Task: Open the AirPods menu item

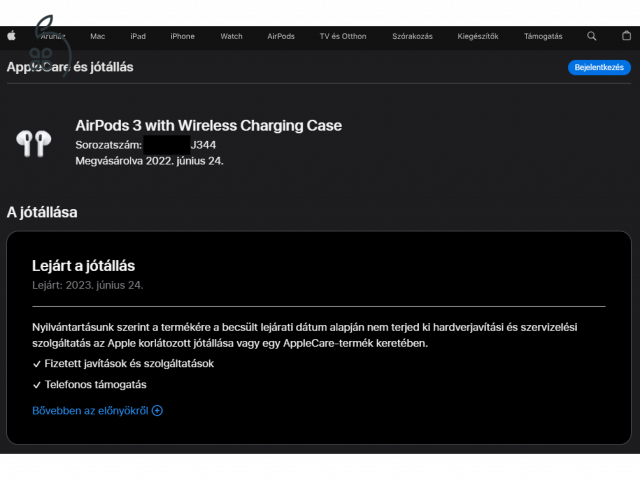Action: click(281, 36)
